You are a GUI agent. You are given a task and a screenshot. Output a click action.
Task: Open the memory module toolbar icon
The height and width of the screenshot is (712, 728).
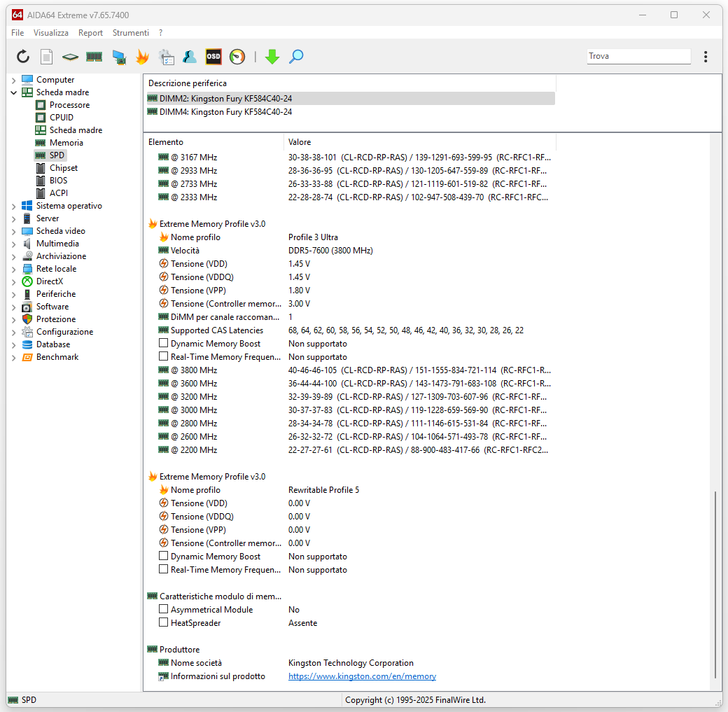[x=94, y=57]
